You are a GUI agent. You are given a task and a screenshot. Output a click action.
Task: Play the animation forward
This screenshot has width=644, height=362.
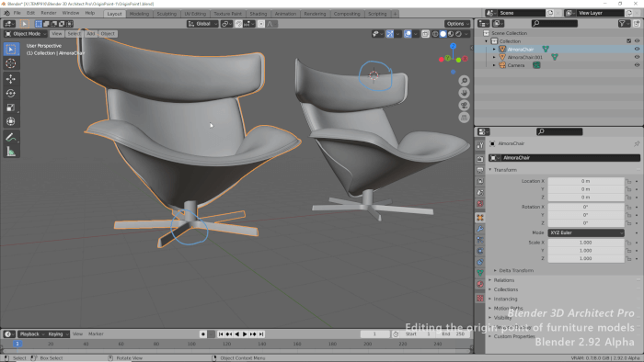click(x=245, y=334)
